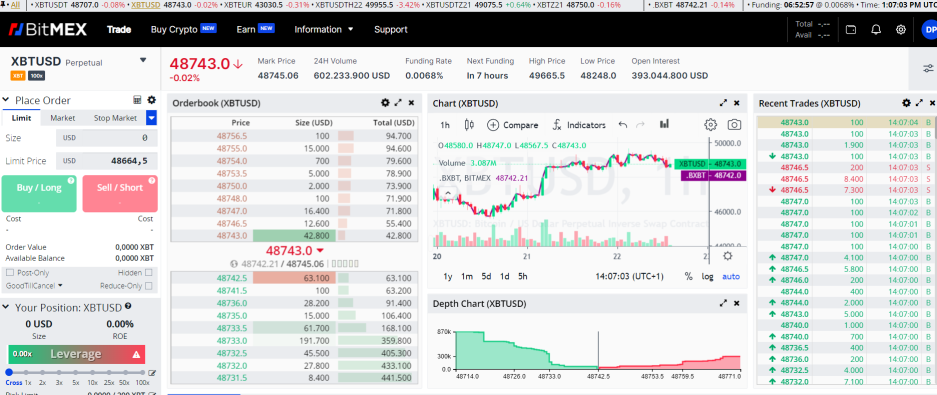Collapse the Place Order section
Viewport: 937px width, 395px height.
tap(6, 100)
